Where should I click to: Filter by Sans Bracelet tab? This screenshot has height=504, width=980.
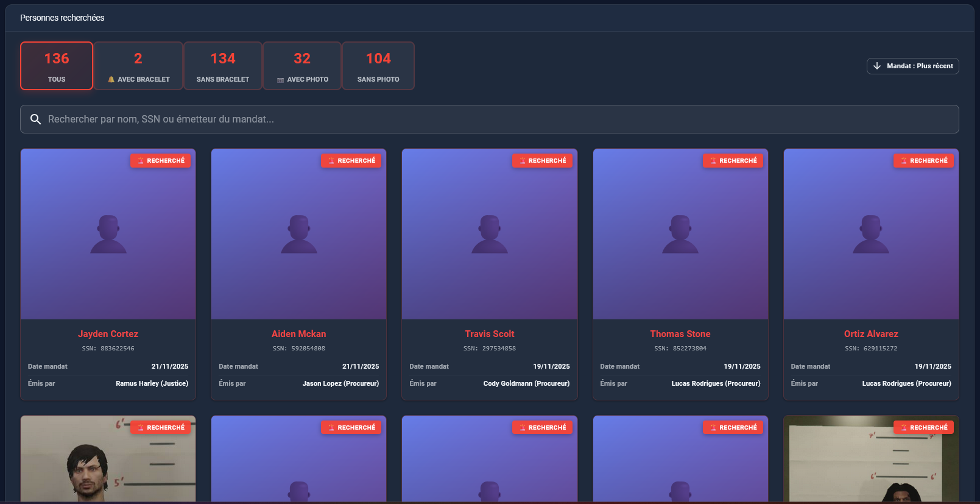pos(223,66)
